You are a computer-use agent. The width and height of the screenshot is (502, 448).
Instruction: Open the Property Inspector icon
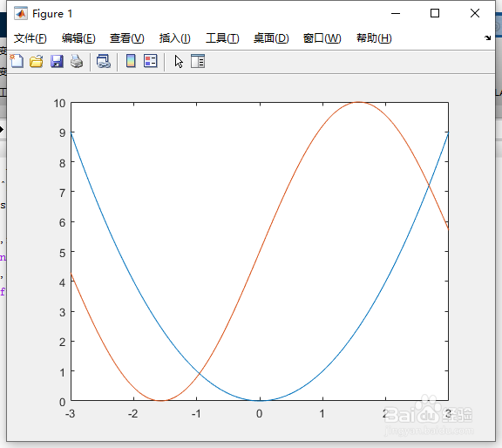point(198,61)
